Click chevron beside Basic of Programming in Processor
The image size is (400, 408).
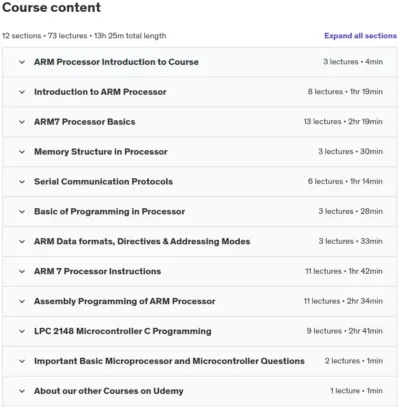pyautogui.click(x=22, y=212)
